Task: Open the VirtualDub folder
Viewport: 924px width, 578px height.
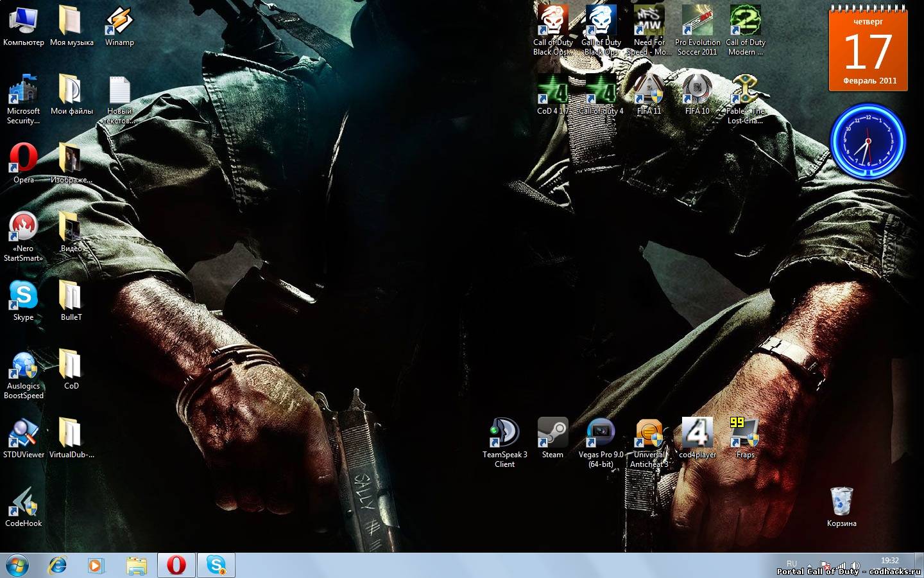Action: pos(71,439)
